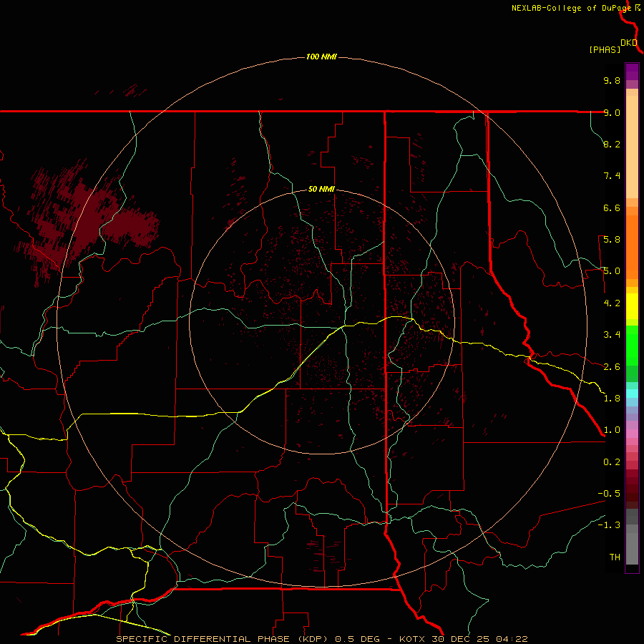644x644 pixels.
Task: Pick the purple band atop the color bar
Action: click(632, 72)
